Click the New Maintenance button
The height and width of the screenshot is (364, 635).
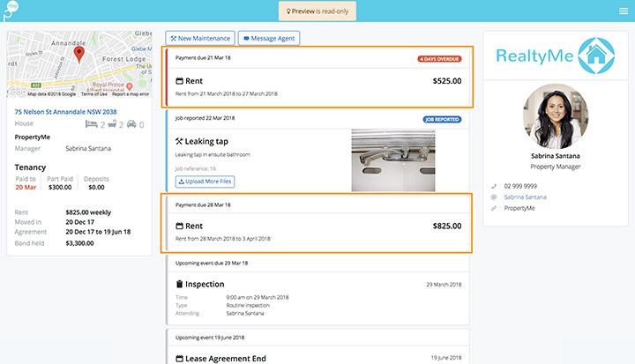coord(200,39)
